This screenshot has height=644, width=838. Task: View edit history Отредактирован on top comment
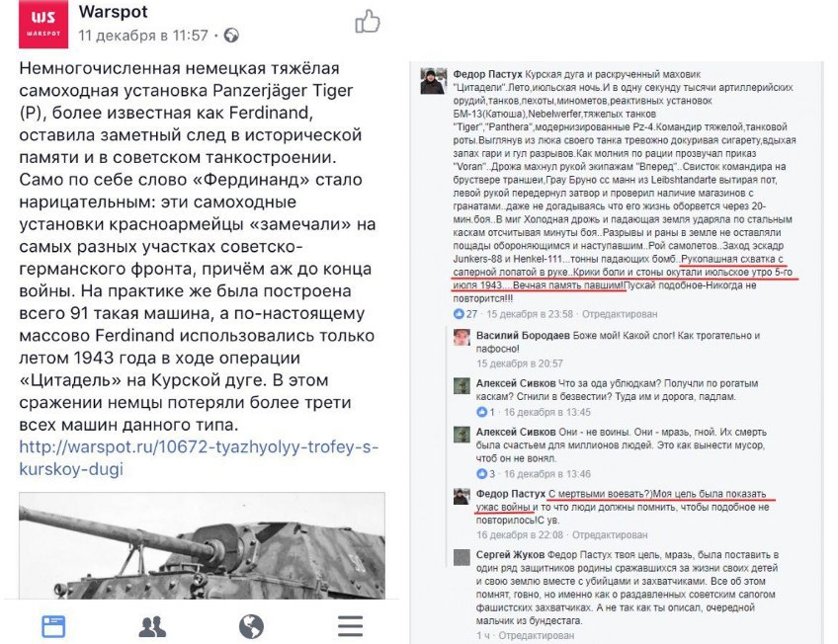tap(620, 314)
